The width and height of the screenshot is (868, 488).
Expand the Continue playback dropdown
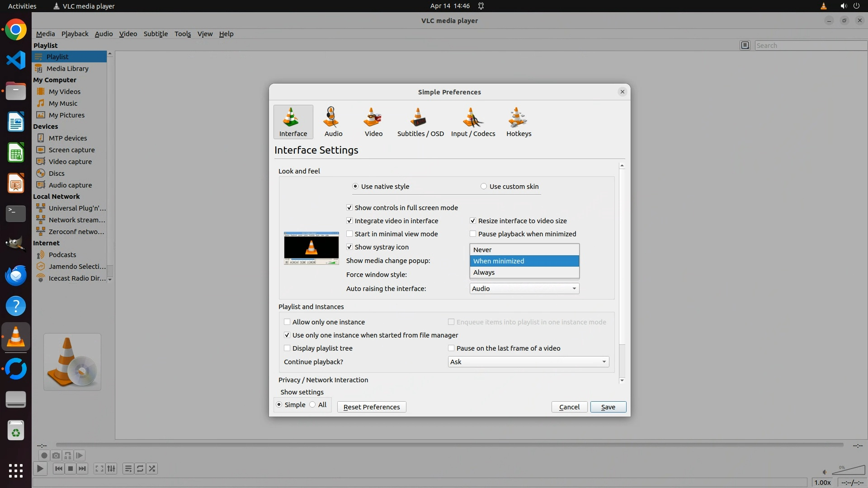(528, 362)
